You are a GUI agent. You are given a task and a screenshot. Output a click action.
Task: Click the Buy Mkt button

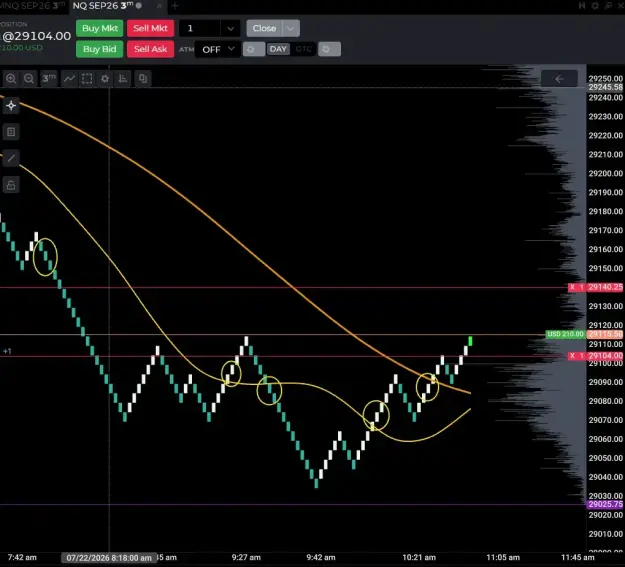[100, 28]
